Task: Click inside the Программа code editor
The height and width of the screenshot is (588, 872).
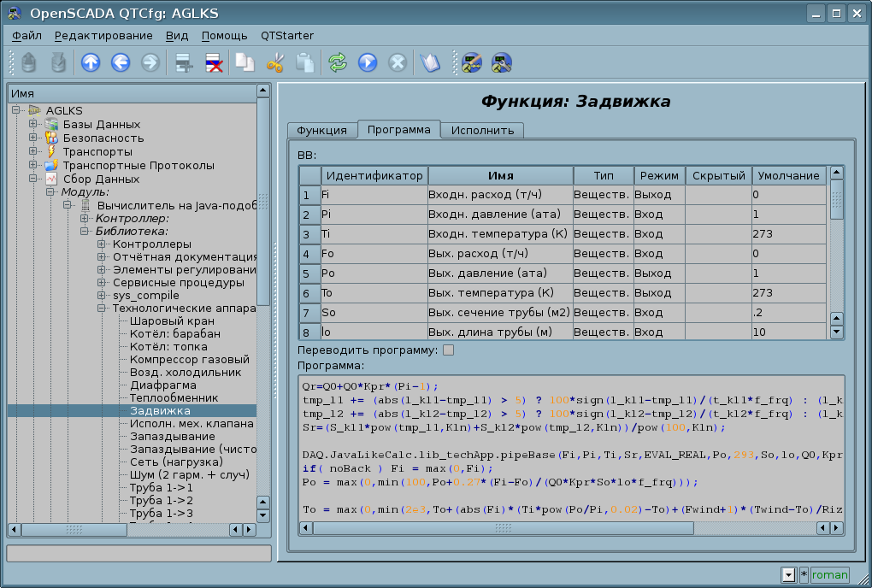Action: click(x=571, y=448)
